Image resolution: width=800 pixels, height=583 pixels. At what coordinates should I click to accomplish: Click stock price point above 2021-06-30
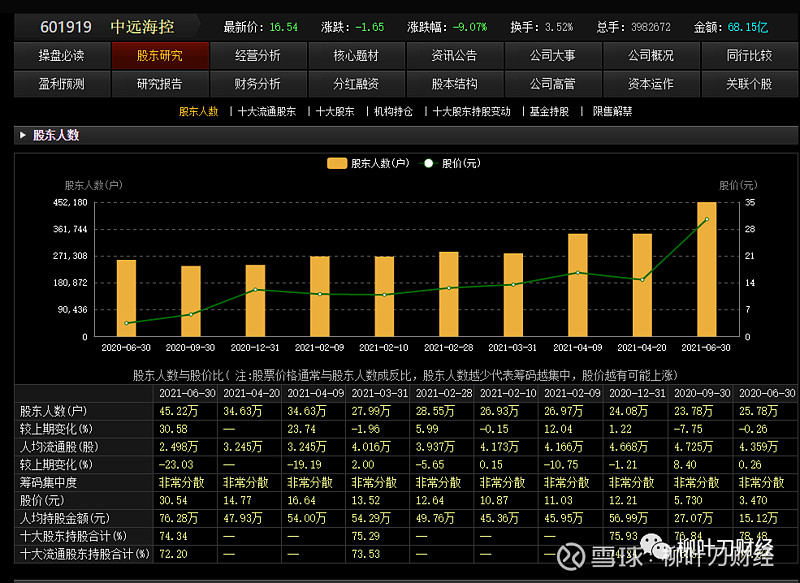click(x=707, y=219)
